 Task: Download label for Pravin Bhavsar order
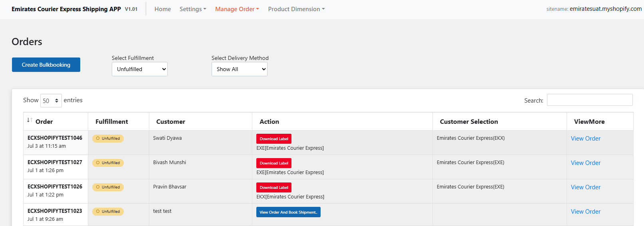(x=274, y=188)
